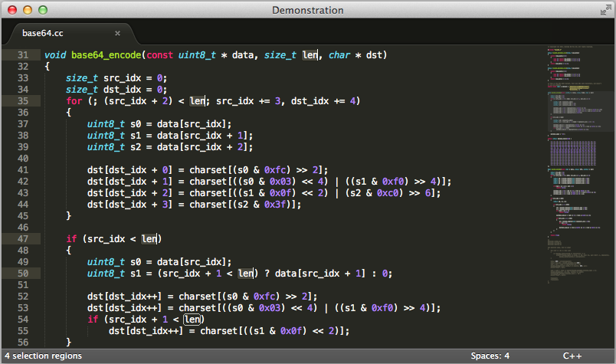616x364 pixels.
Task: Click the opening brace on line 32
Action: click(48, 67)
